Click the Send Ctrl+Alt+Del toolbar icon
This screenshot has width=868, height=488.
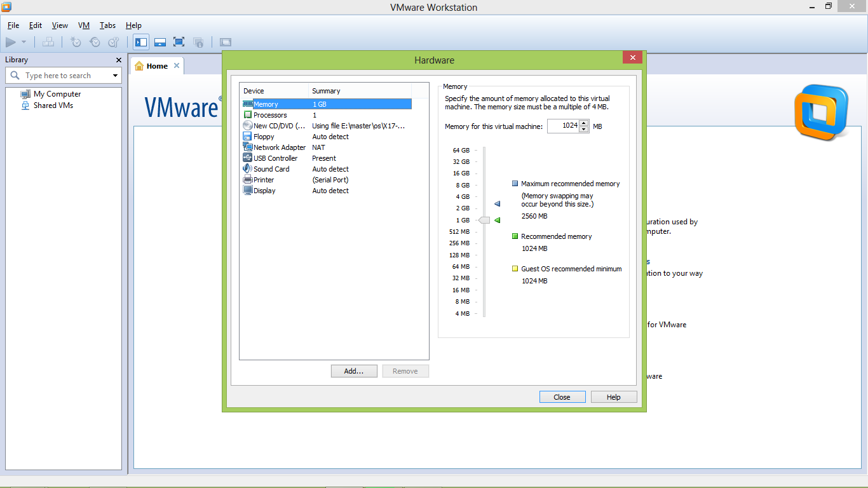tap(48, 42)
